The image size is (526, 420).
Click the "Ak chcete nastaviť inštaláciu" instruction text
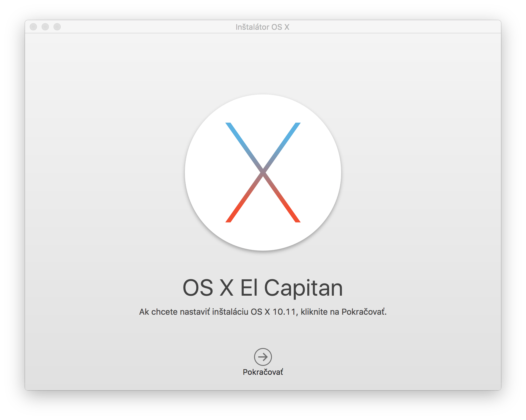pyautogui.click(x=263, y=312)
